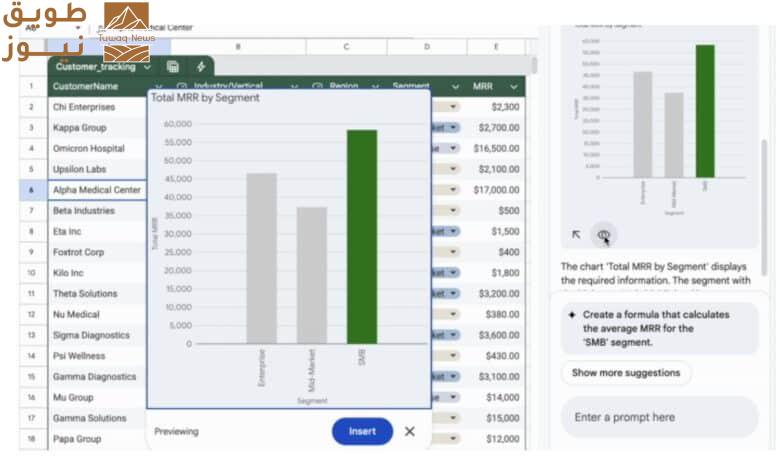Click the 'Psi Wellness' cell
Viewport: 780px width, 470px height.
[98, 356]
